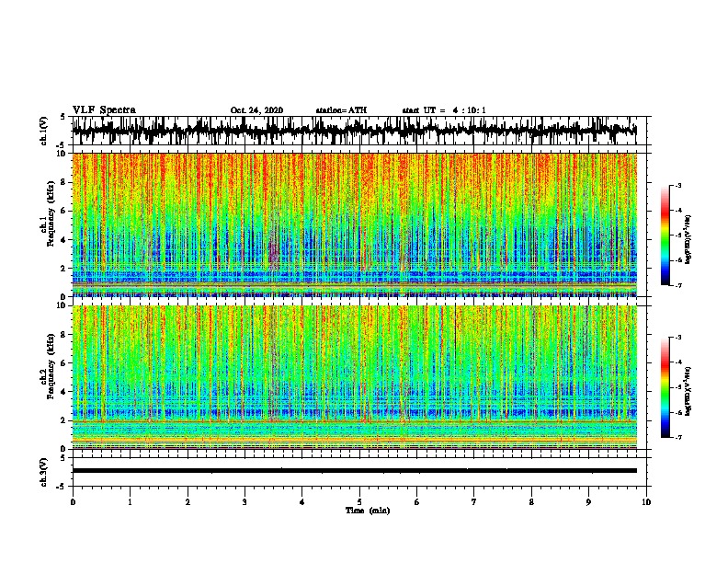The image size is (728, 563).
Task: Click the ch.1 spectrogram color scale bar
Action: click(x=665, y=236)
